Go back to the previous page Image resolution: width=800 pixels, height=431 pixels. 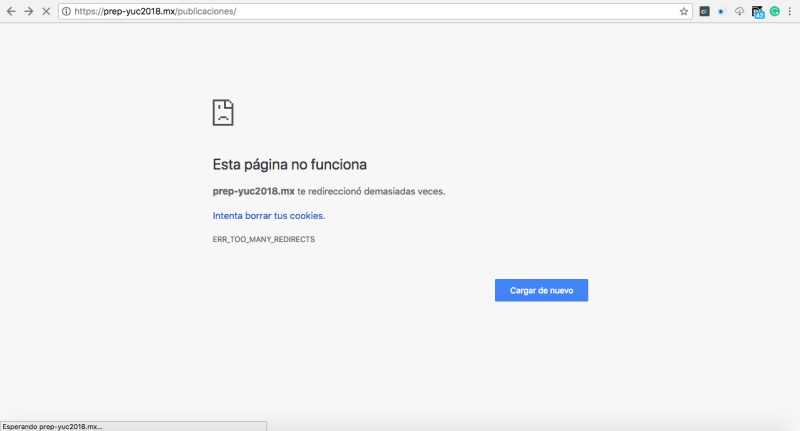click(11, 11)
